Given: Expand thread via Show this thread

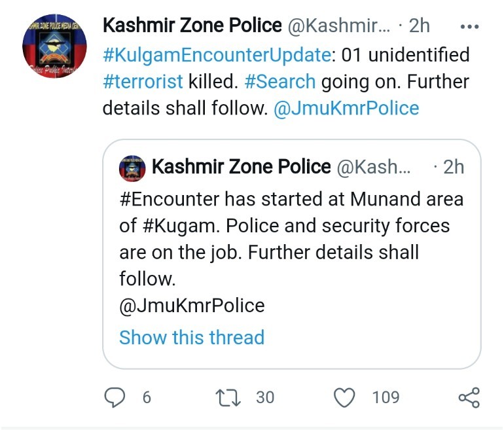Looking at the screenshot, I should [x=192, y=338].
